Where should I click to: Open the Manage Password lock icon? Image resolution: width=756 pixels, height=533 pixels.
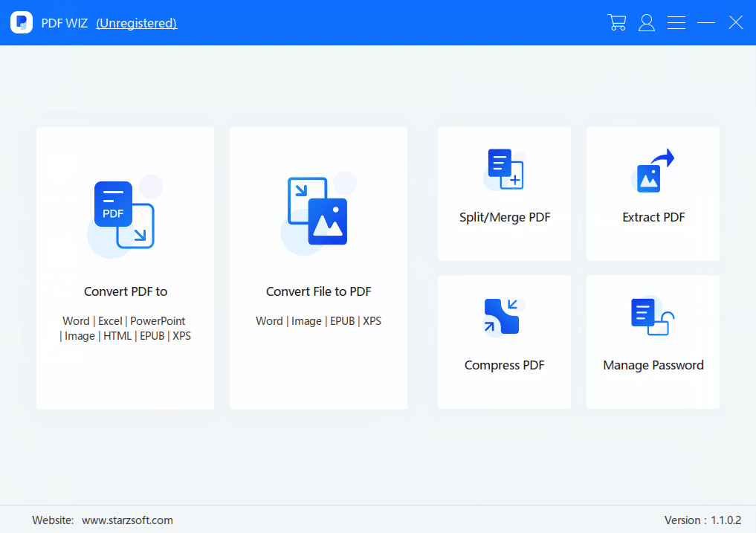tap(653, 317)
